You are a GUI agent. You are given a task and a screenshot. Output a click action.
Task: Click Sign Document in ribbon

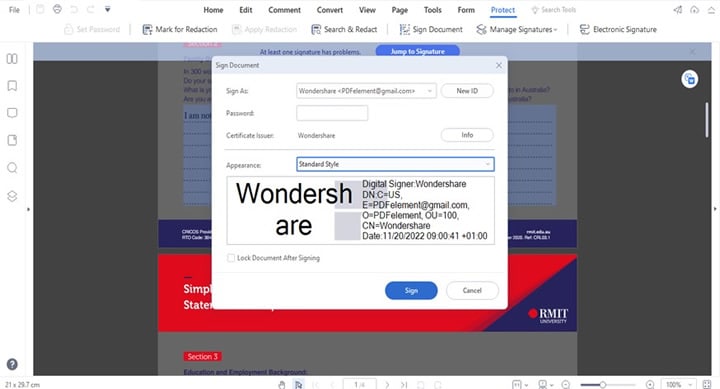pos(431,29)
